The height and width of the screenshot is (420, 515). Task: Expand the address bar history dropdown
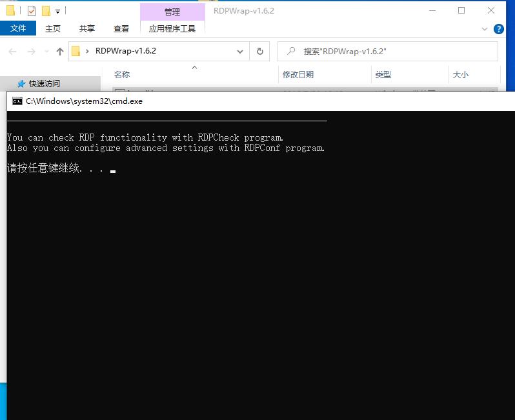coord(240,52)
